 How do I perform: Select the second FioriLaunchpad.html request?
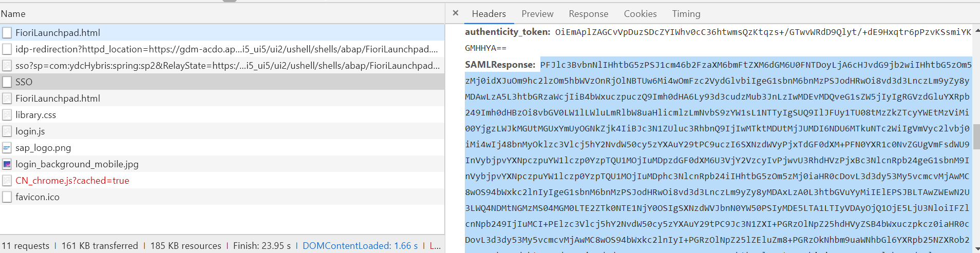pyautogui.click(x=222, y=99)
